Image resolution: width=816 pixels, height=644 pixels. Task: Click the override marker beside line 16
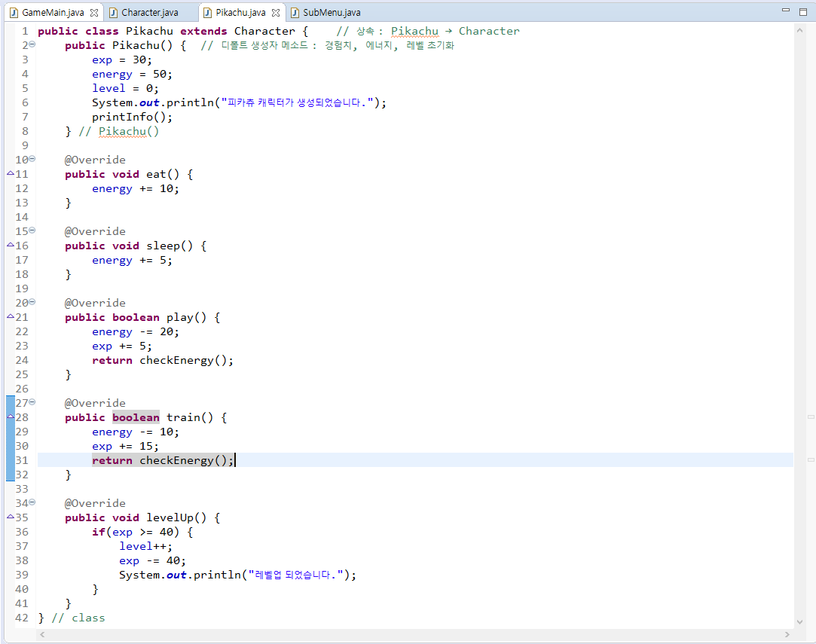[x=11, y=245]
